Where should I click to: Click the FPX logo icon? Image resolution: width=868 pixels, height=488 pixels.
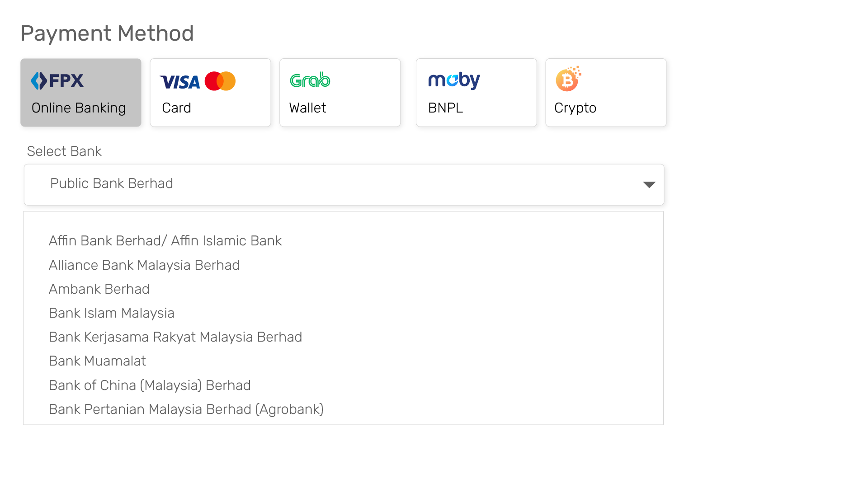pos(57,81)
